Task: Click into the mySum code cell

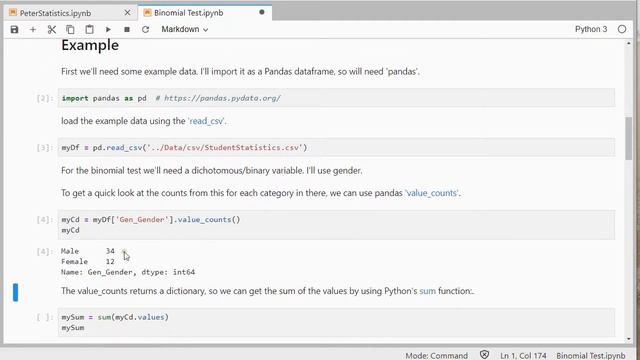Action: [336, 322]
